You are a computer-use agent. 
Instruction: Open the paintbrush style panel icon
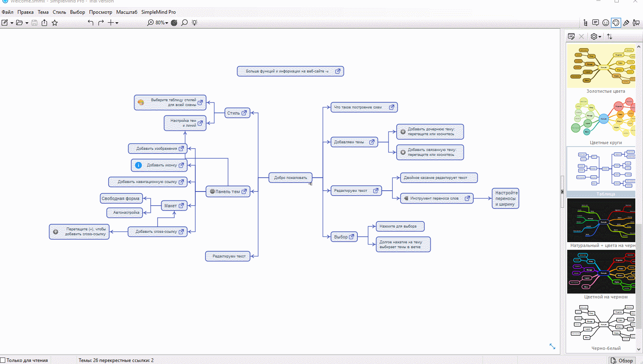pyautogui.click(x=626, y=23)
